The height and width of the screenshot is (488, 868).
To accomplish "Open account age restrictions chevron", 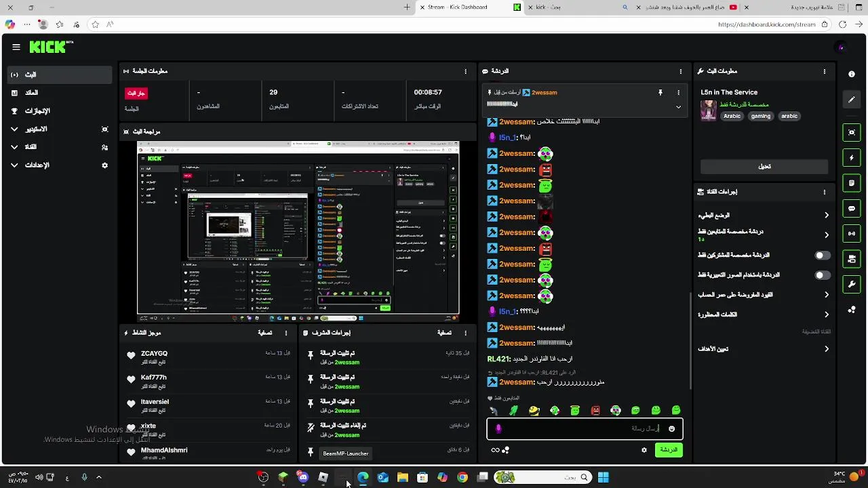I will pyautogui.click(x=827, y=295).
